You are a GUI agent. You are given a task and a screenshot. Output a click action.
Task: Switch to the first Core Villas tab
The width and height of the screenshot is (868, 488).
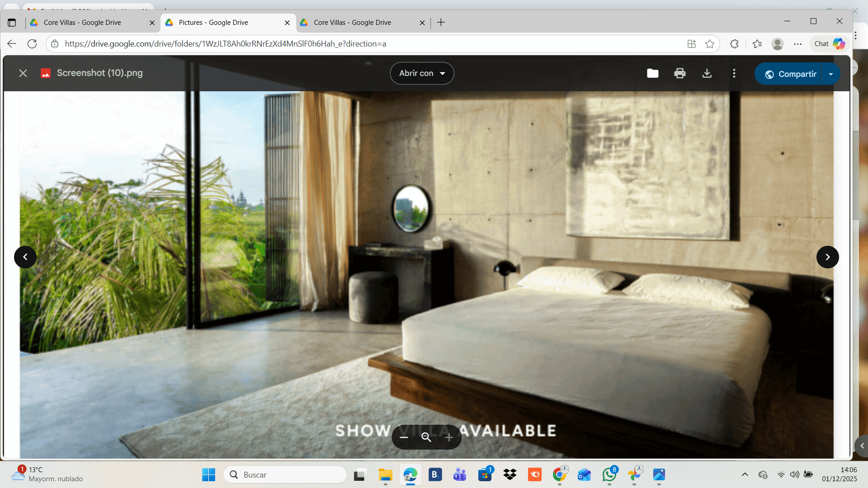click(82, 23)
